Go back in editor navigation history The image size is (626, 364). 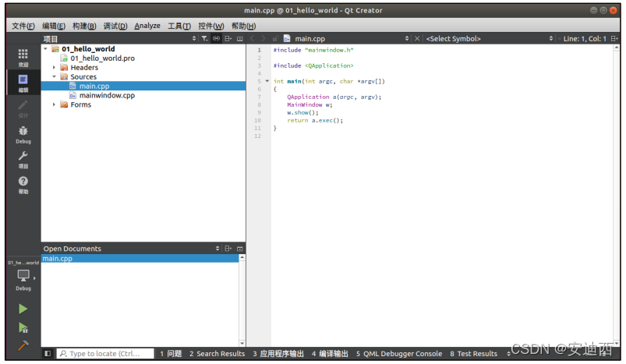[x=252, y=38]
